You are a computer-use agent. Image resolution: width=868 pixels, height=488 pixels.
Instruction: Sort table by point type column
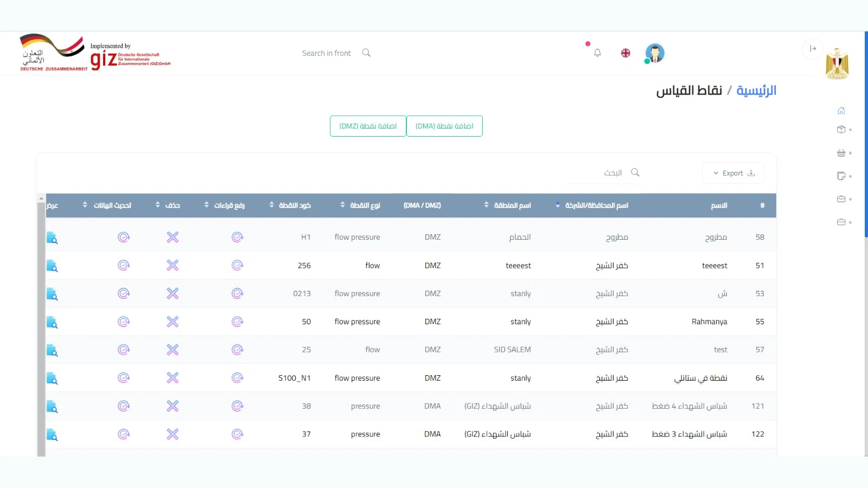[x=360, y=206]
